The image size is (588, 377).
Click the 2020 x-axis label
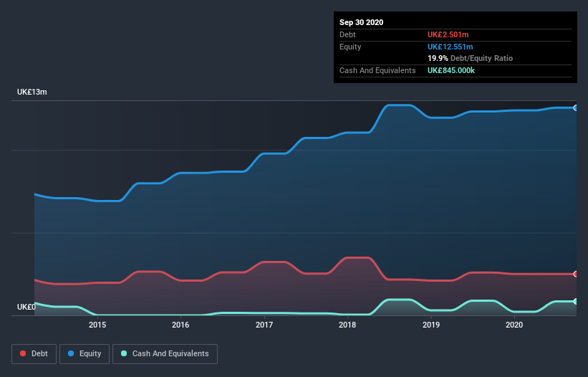514,325
